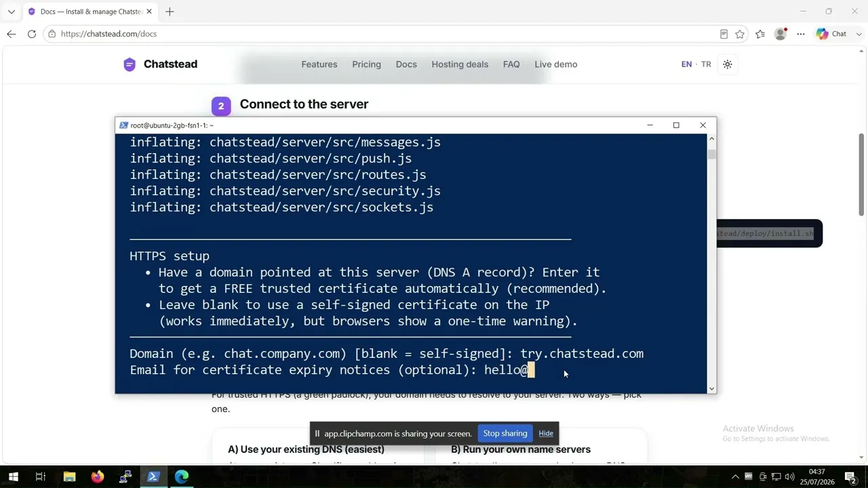Click the webpage vertical scrollbar thumb
The height and width of the screenshot is (488, 868).
(862, 175)
